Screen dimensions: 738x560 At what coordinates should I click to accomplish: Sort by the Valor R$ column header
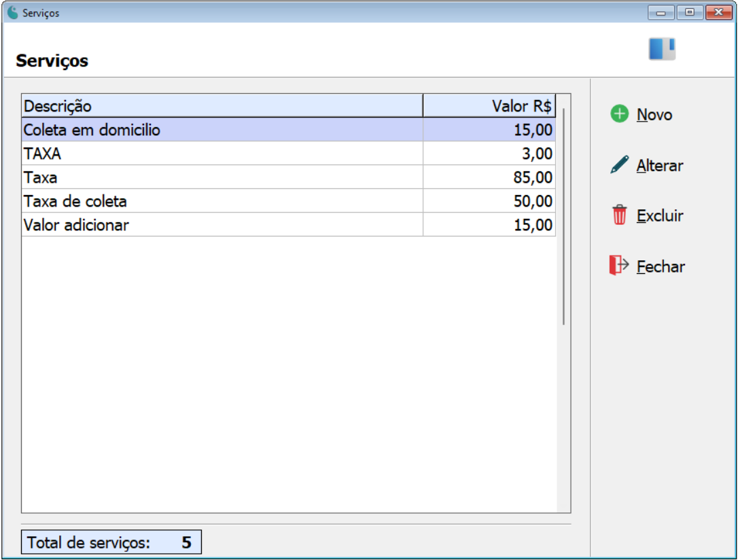click(x=489, y=106)
